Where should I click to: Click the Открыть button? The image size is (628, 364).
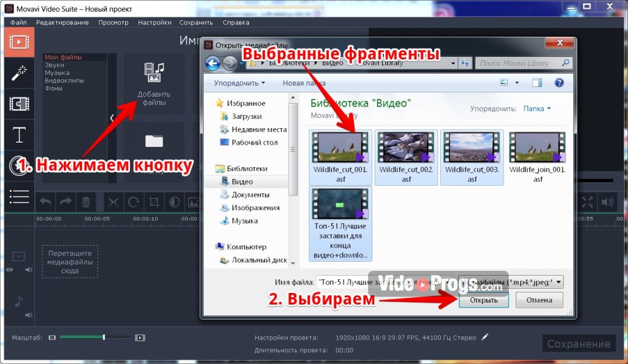point(484,300)
